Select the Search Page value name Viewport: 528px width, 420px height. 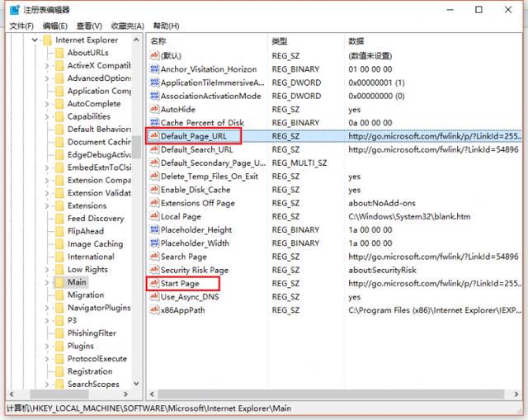pos(184,257)
